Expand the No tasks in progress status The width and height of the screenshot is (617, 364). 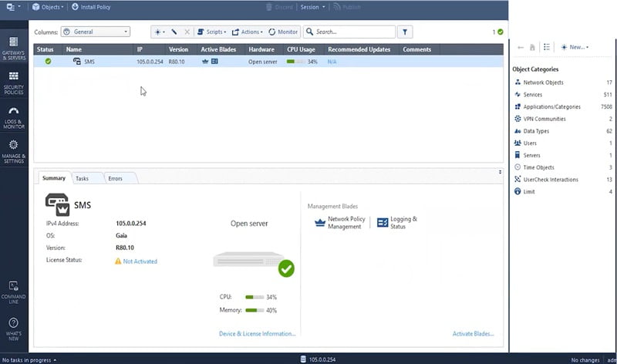click(x=29, y=360)
